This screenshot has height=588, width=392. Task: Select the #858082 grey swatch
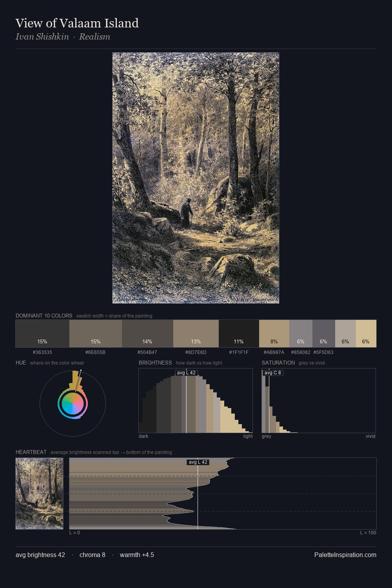click(301, 334)
